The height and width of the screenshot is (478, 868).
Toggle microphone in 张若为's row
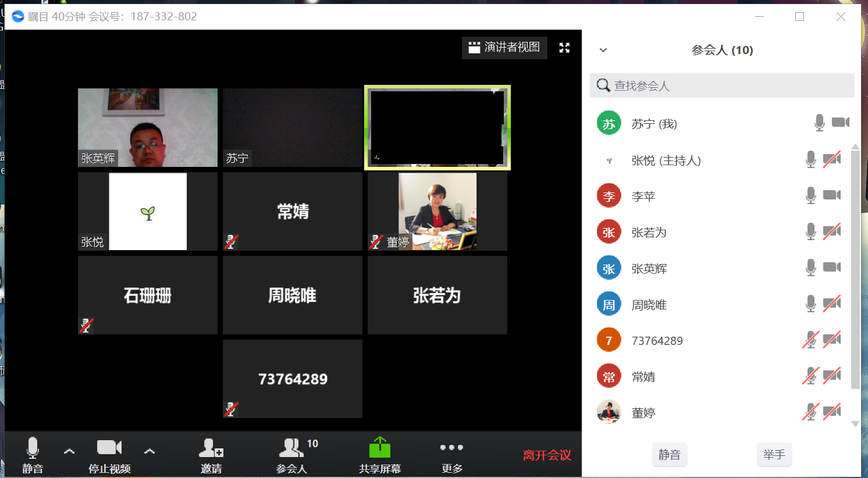pyautogui.click(x=811, y=231)
